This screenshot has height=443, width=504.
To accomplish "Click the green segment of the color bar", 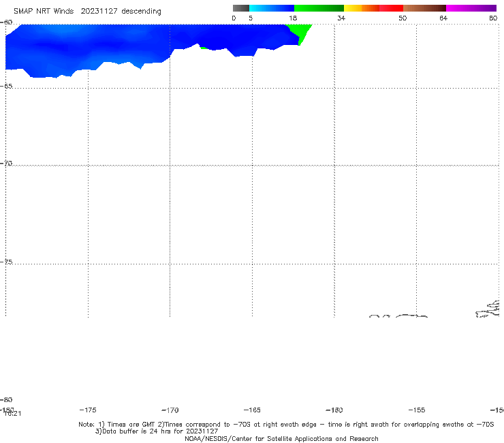I will [x=319, y=8].
